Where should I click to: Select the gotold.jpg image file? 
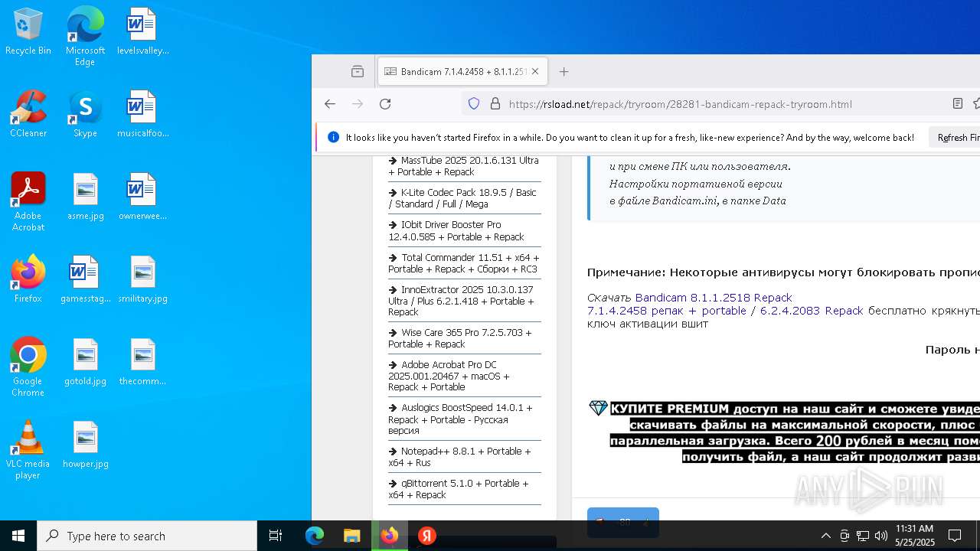pyautogui.click(x=85, y=363)
